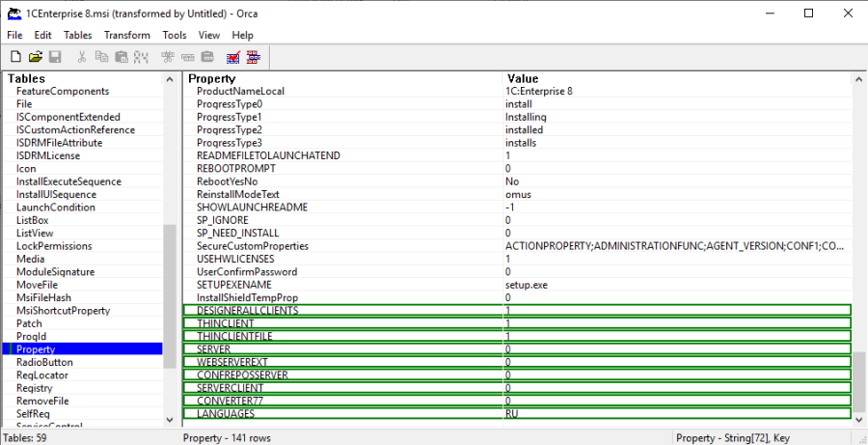
Task: Click the Tables list scrollbar thumb
Action: click(x=170, y=296)
